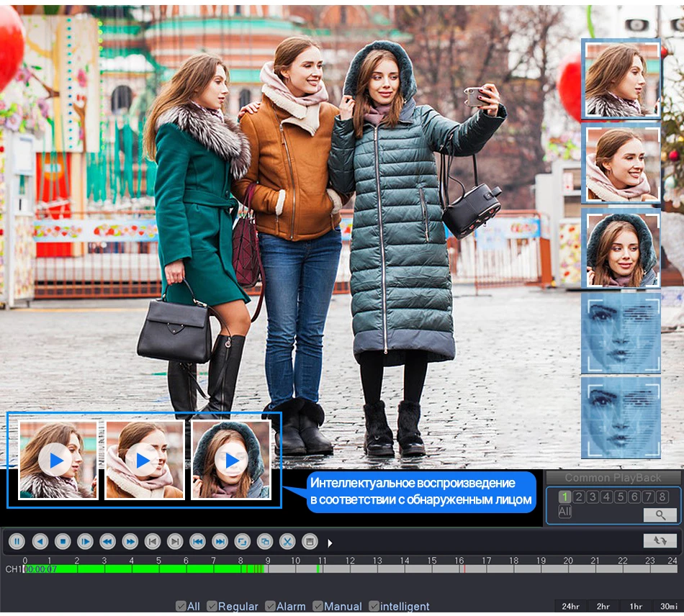
Task: Click the red mark near hour 16
Action: point(464,569)
